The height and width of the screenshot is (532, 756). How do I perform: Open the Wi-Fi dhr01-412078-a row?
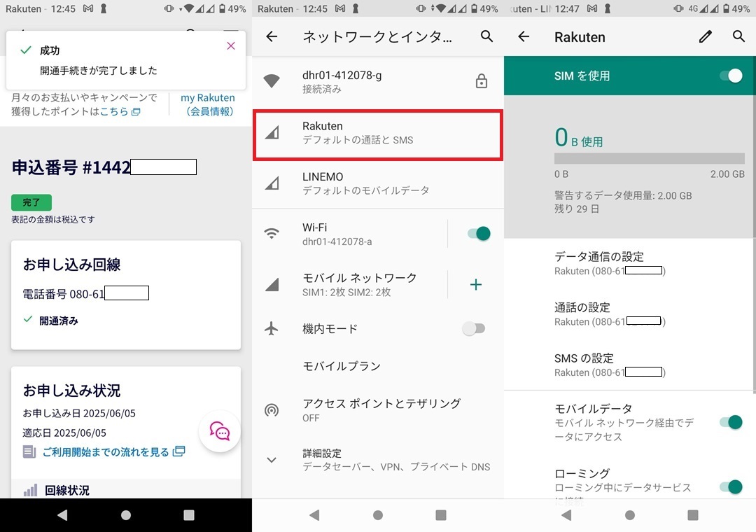(x=350, y=234)
